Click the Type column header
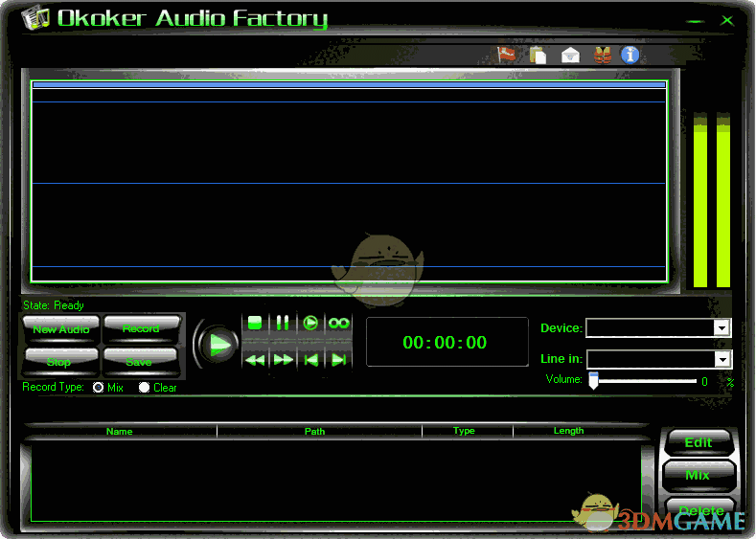This screenshot has height=539, width=756. [x=464, y=431]
